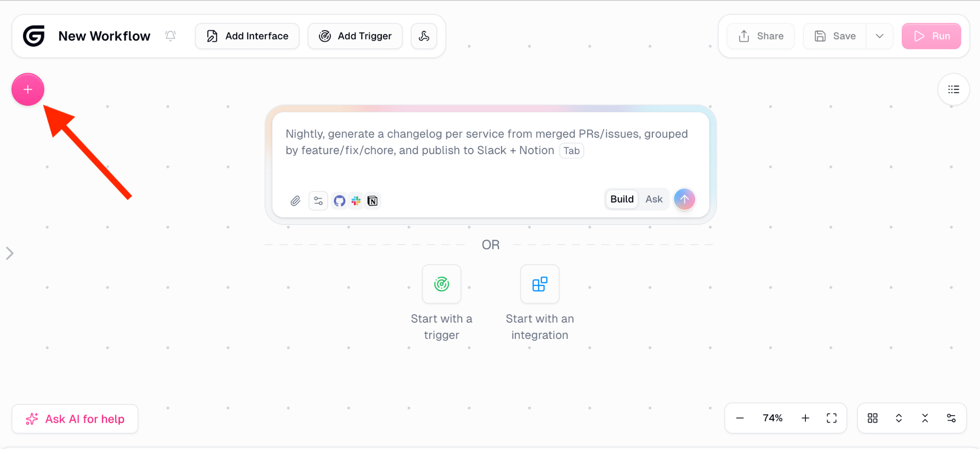Expand all nodes using the up-down chevrons
Viewport: 980px width, 449px height.
click(899, 418)
